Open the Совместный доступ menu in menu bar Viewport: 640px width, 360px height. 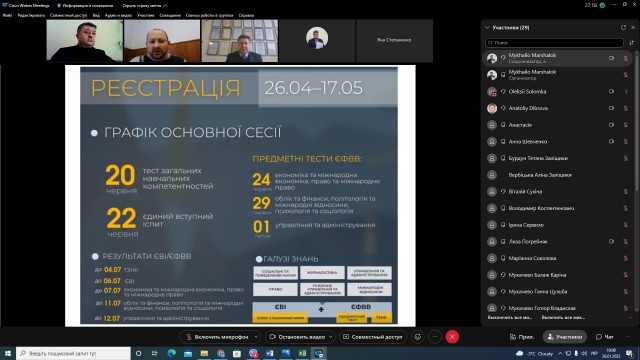(68, 16)
